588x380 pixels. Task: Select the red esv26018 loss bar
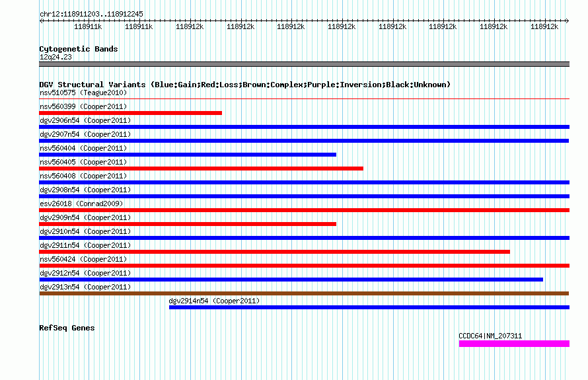click(x=304, y=210)
